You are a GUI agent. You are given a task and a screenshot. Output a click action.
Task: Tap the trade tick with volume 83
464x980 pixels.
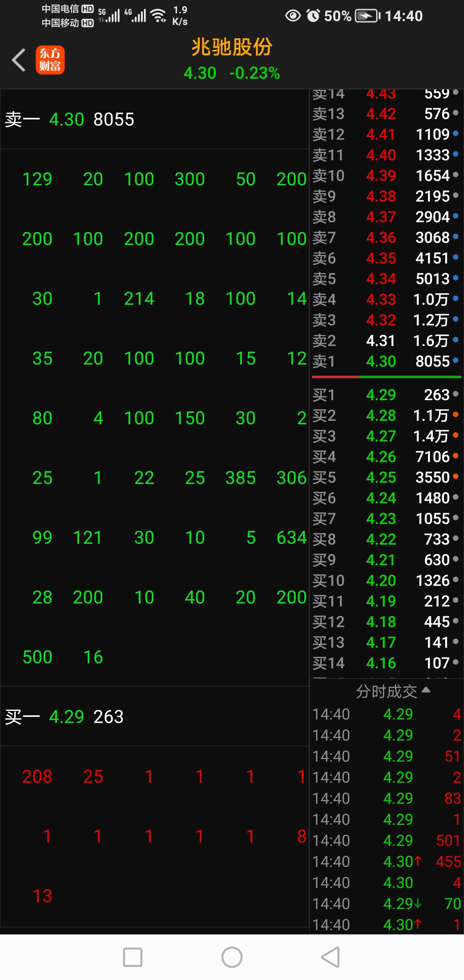(386, 798)
